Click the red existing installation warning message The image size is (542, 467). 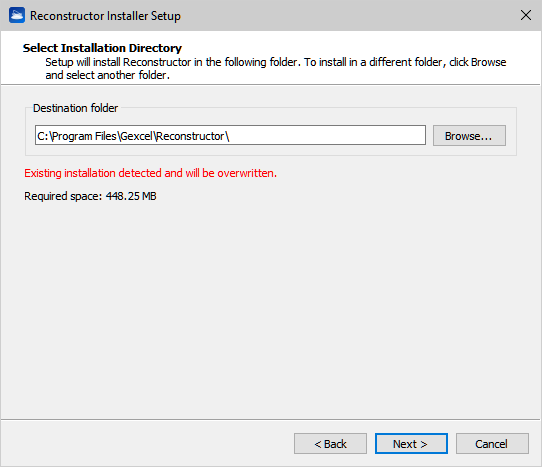pyautogui.click(x=150, y=173)
